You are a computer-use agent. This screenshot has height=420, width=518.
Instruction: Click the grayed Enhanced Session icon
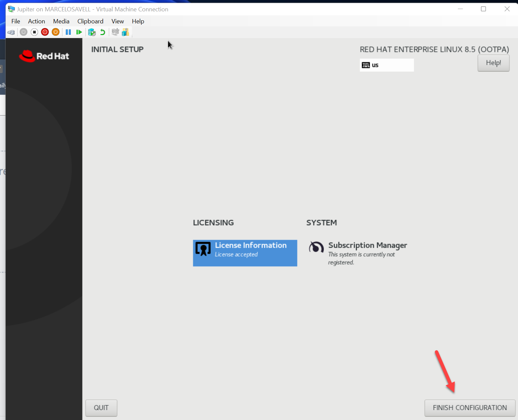pyautogui.click(x=115, y=32)
